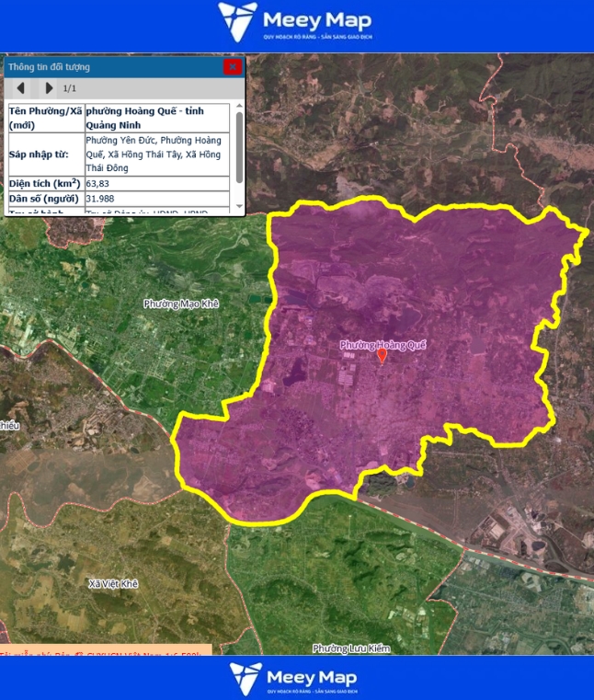This screenshot has height=700, width=594.
Task: Select the Xã Việt Khê map label
Action: (x=112, y=583)
